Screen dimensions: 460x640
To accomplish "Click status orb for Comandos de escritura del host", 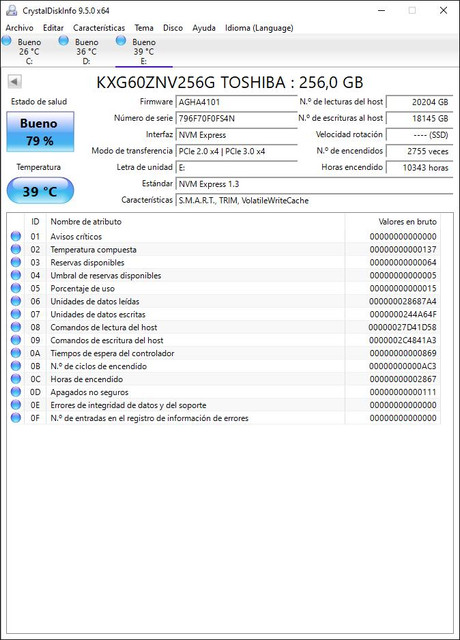I will click(x=16, y=340).
